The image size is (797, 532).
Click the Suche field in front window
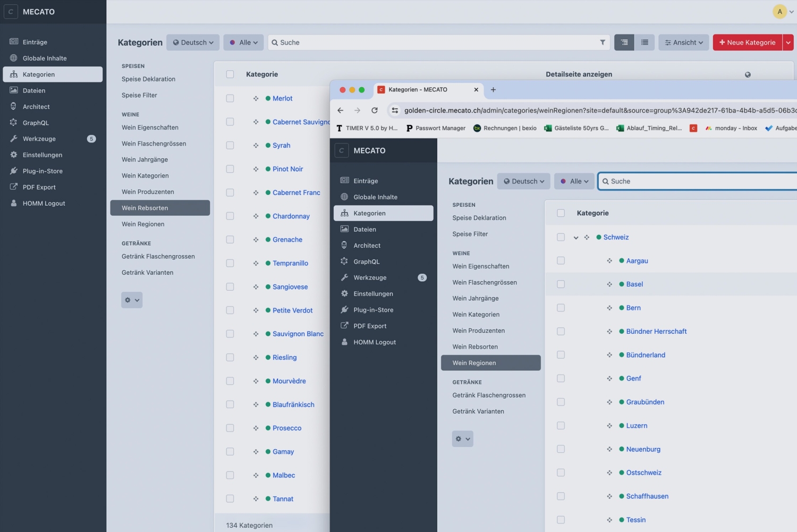coord(698,181)
